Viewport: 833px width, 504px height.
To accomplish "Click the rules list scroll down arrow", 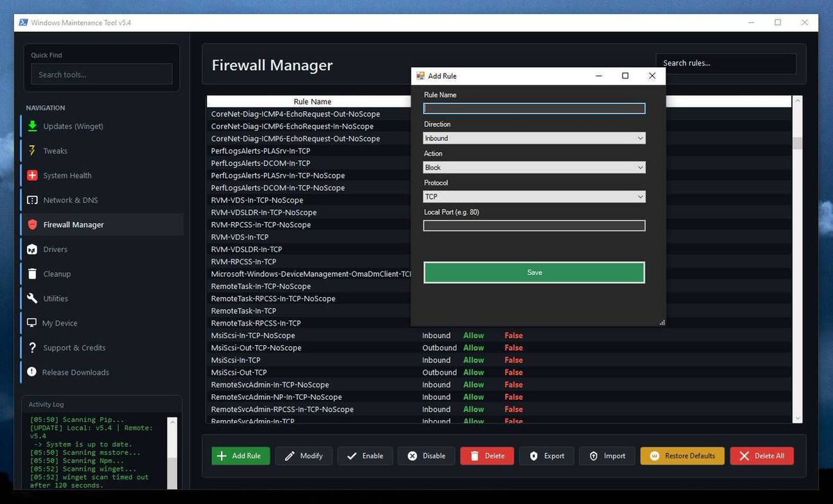I will tap(797, 419).
